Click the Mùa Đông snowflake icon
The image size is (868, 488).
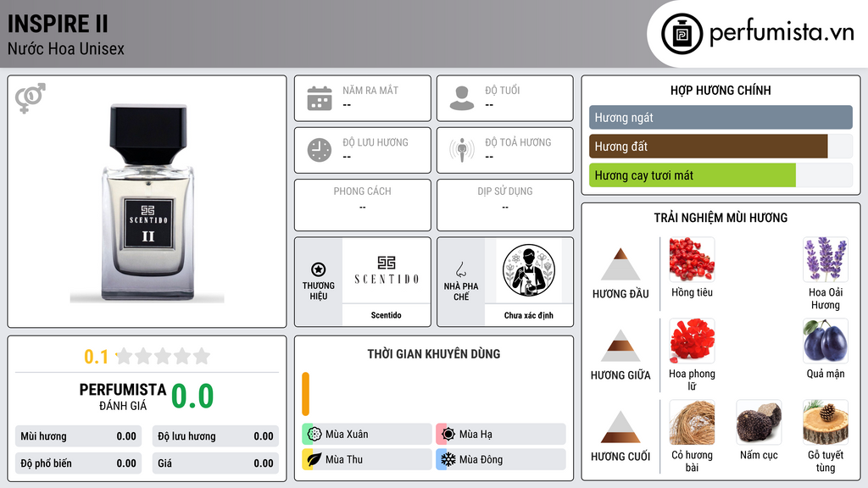point(448,459)
